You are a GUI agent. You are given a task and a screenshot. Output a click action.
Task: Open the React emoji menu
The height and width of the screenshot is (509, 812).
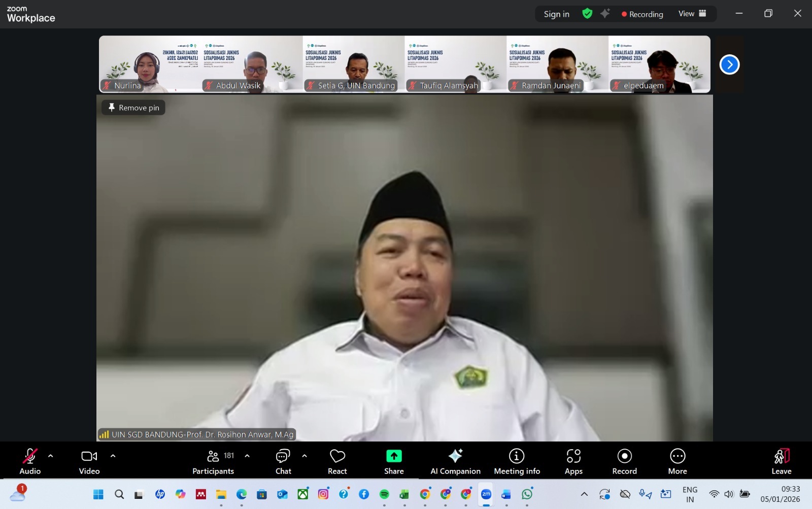click(337, 461)
